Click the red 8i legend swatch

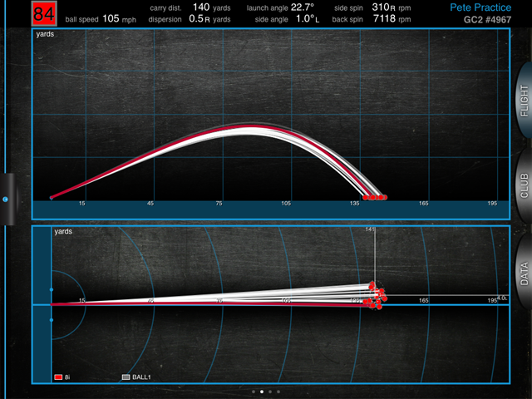(58, 377)
